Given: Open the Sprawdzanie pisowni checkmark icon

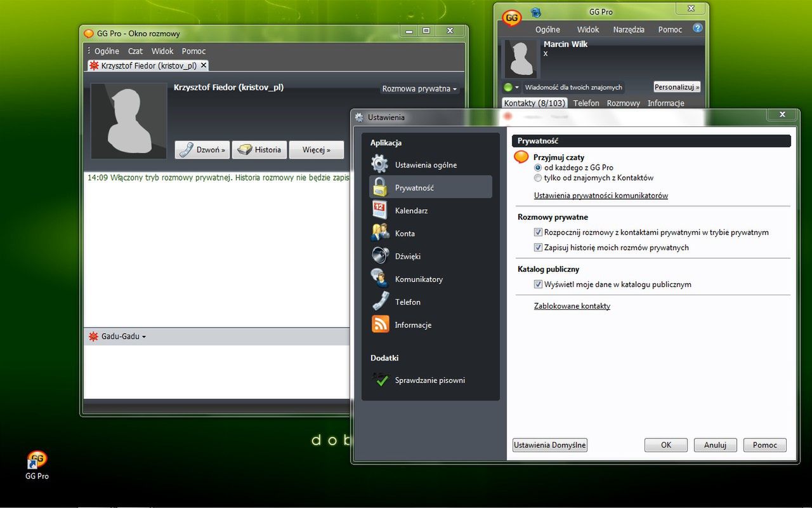Looking at the screenshot, I should coord(380,380).
